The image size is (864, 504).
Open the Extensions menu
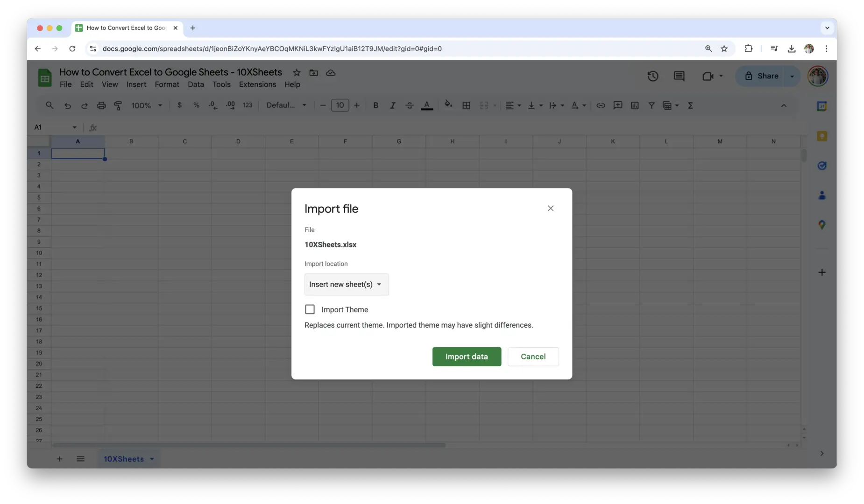[x=257, y=84]
